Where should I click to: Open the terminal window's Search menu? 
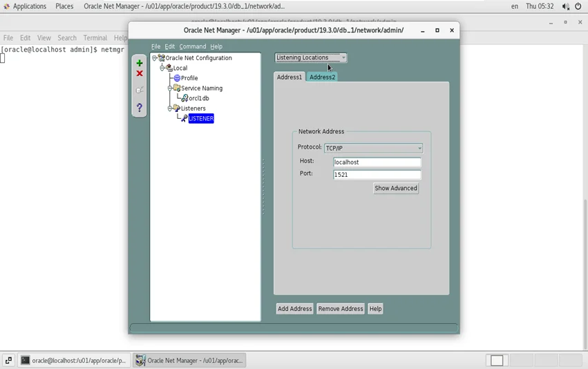point(67,38)
